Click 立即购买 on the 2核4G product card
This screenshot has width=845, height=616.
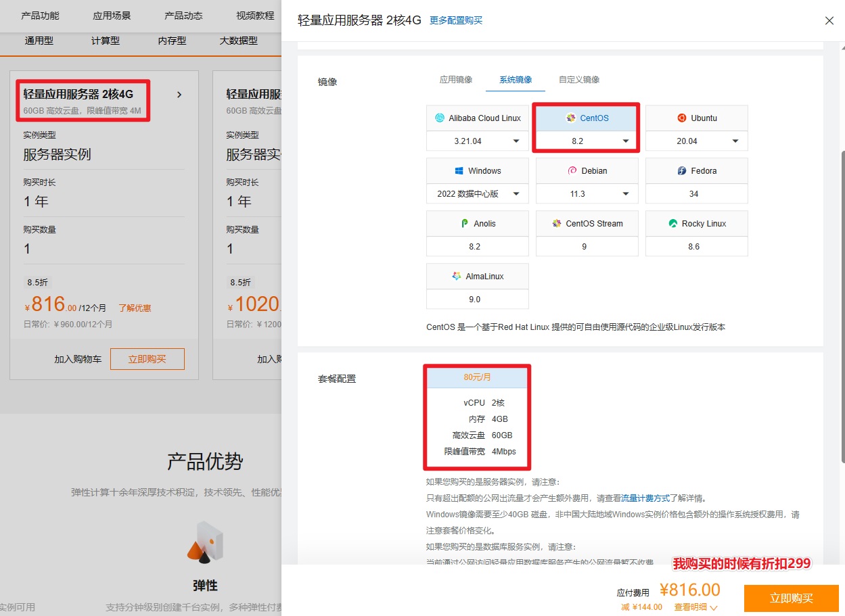(147, 359)
